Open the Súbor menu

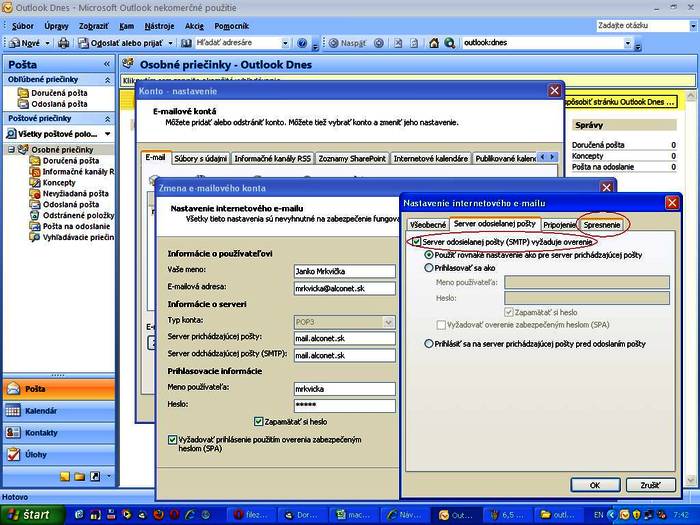22,26
